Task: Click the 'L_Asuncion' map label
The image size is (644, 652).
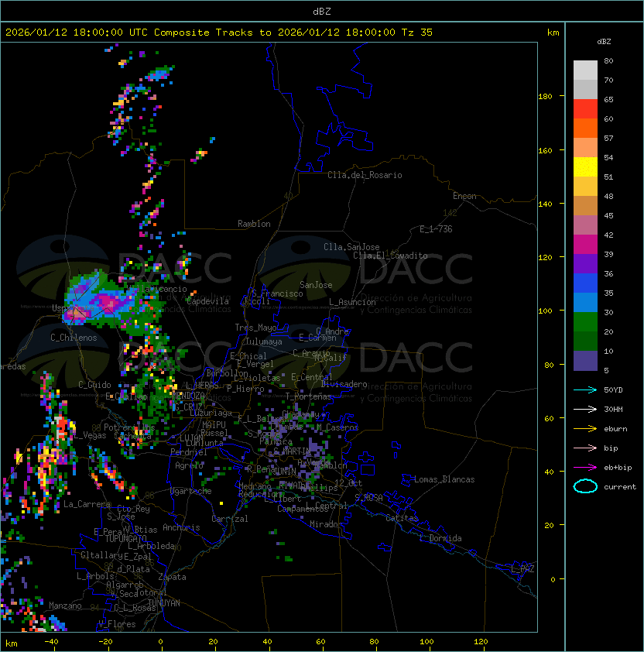Action: tap(352, 302)
